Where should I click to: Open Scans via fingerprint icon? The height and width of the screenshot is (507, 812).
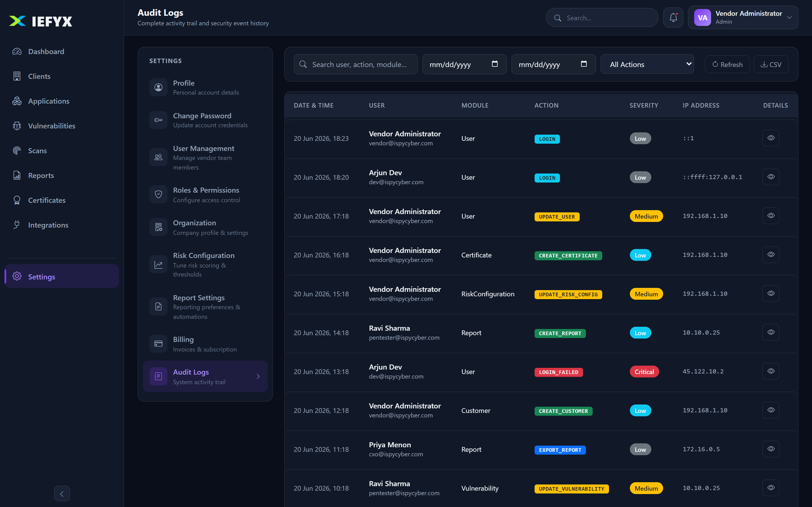click(17, 151)
